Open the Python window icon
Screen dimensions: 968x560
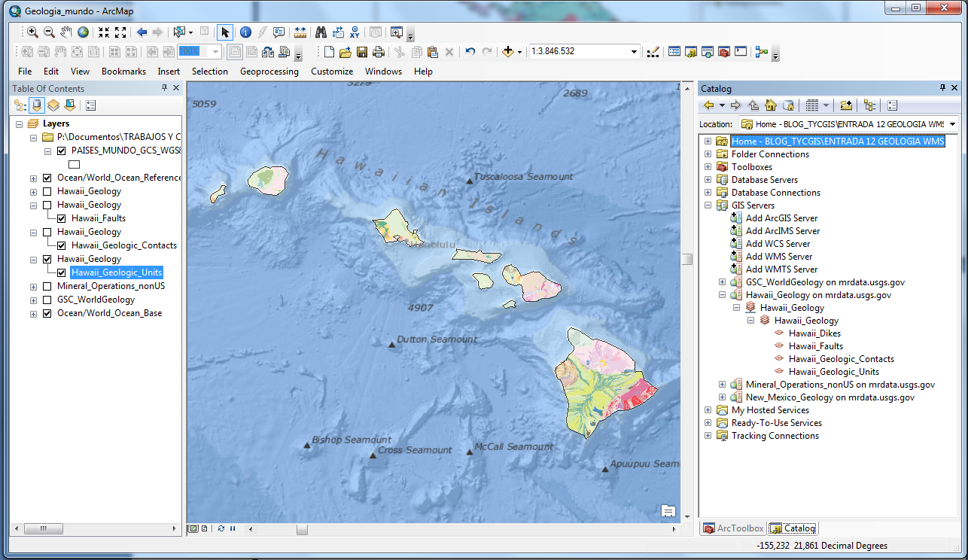pos(741,52)
